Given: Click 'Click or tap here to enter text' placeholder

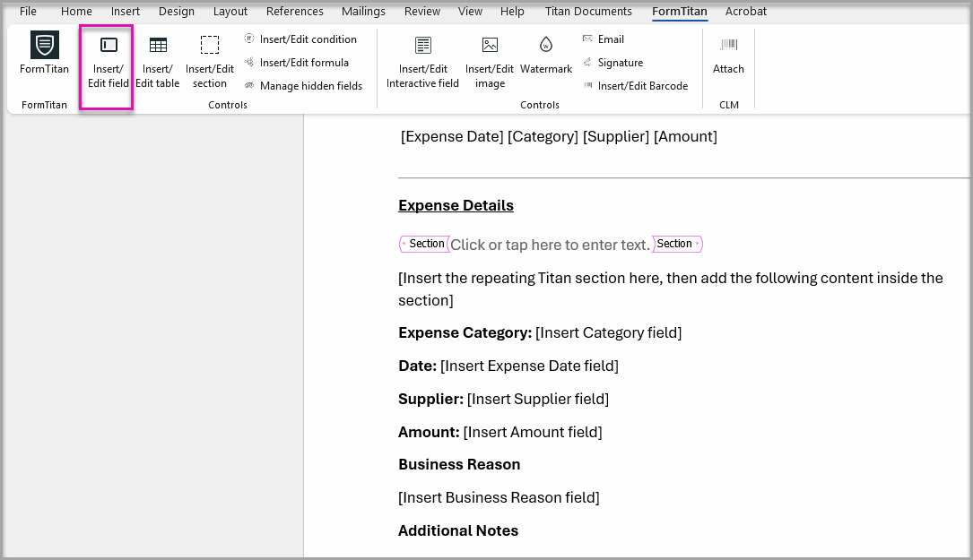Looking at the screenshot, I should click(x=550, y=245).
